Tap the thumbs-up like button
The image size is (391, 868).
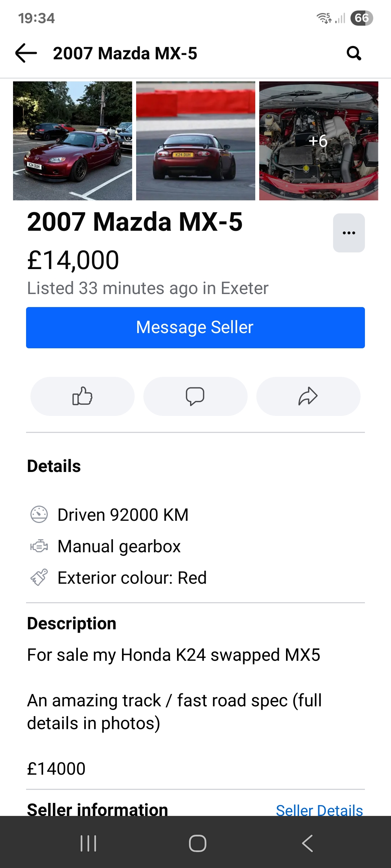click(83, 396)
